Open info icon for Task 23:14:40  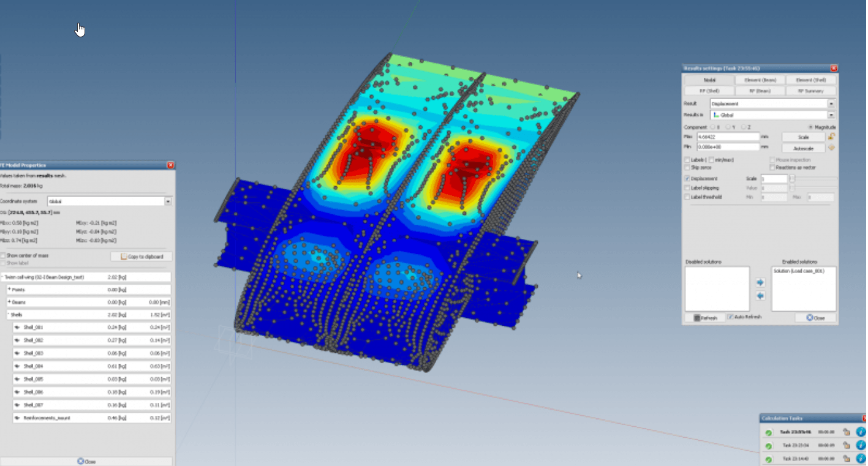click(861, 459)
